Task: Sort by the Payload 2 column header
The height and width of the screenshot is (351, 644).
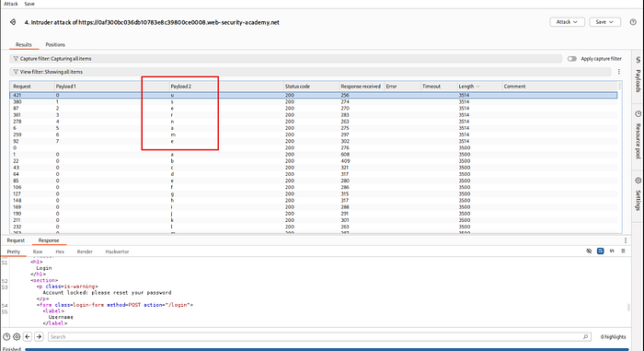Action: [x=226, y=87]
